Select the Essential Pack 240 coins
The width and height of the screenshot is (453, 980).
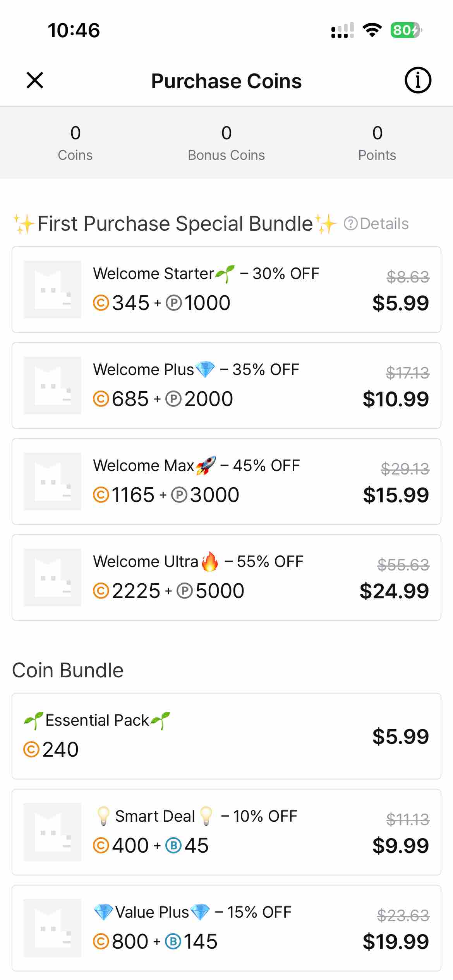click(226, 736)
